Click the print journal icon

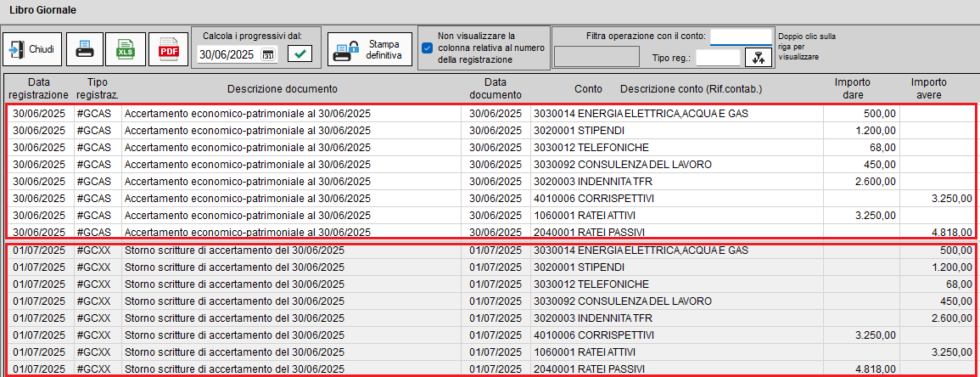tap(85, 50)
